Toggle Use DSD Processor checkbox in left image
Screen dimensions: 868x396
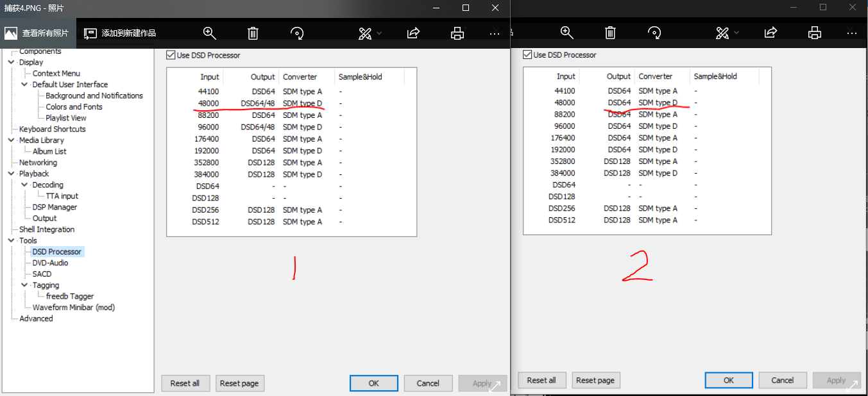pyautogui.click(x=171, y=55)
